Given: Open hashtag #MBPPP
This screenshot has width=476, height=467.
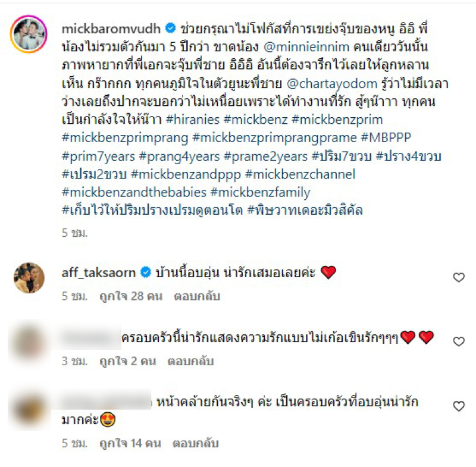Looking at the screenshot, I should click(x=386, y=137).
